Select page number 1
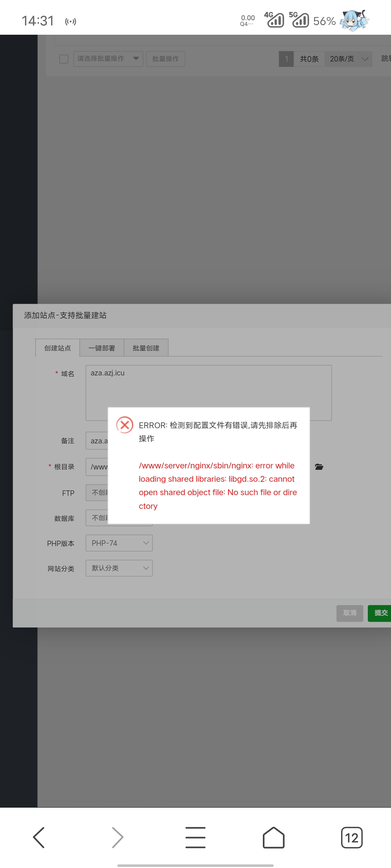 [286, 59]
